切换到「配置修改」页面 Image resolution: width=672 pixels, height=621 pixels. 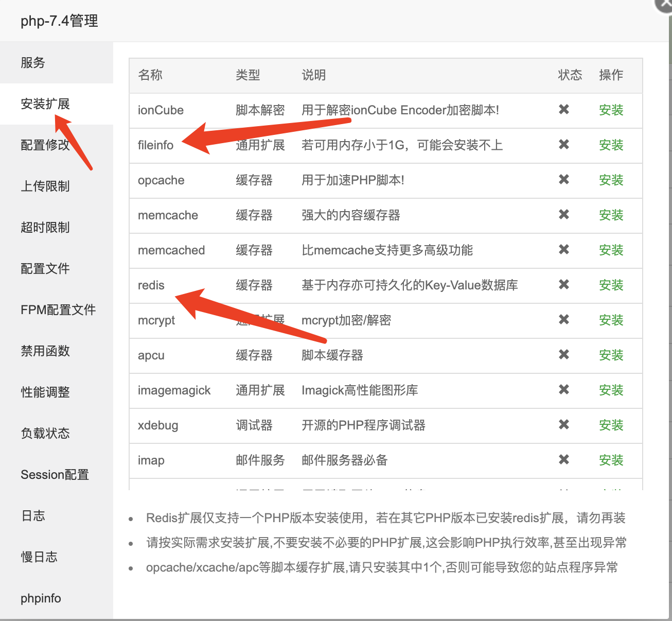45,145
